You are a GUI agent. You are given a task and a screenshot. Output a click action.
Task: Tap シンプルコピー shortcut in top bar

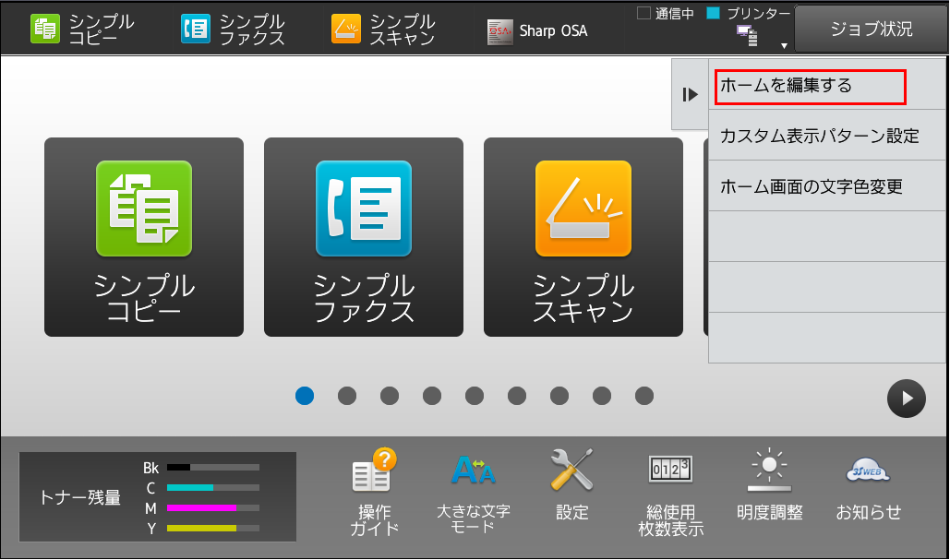click(82, 29)
